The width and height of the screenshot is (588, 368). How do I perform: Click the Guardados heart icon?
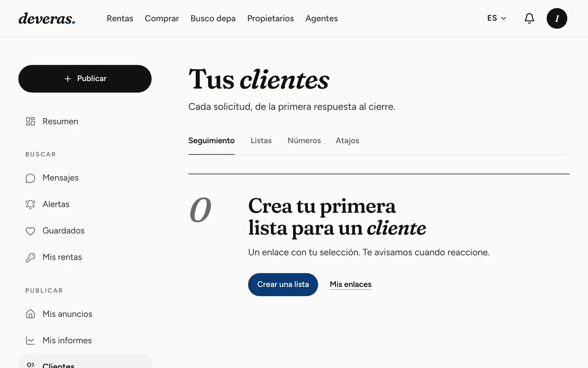[31, 231]
